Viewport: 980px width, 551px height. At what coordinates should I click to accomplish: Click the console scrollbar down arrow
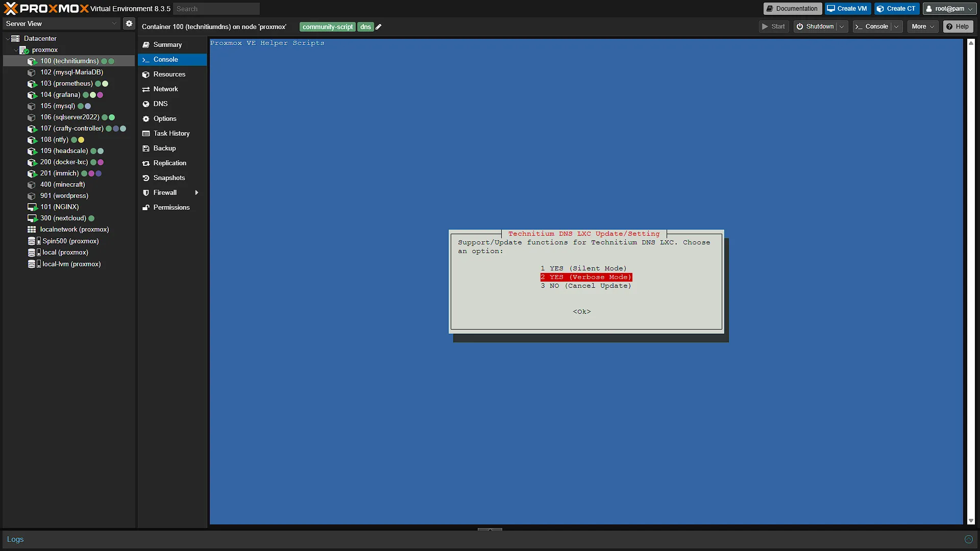(971, 520)
